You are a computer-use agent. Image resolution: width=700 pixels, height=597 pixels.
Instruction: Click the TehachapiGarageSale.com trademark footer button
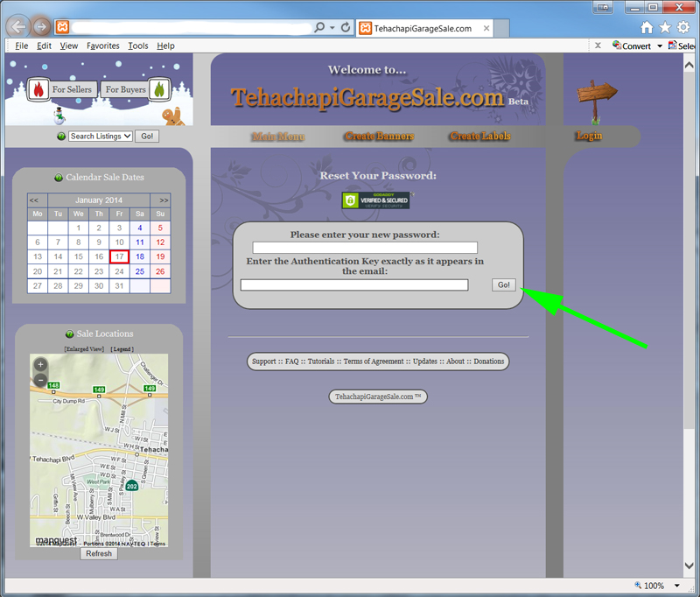coord(378,397)
